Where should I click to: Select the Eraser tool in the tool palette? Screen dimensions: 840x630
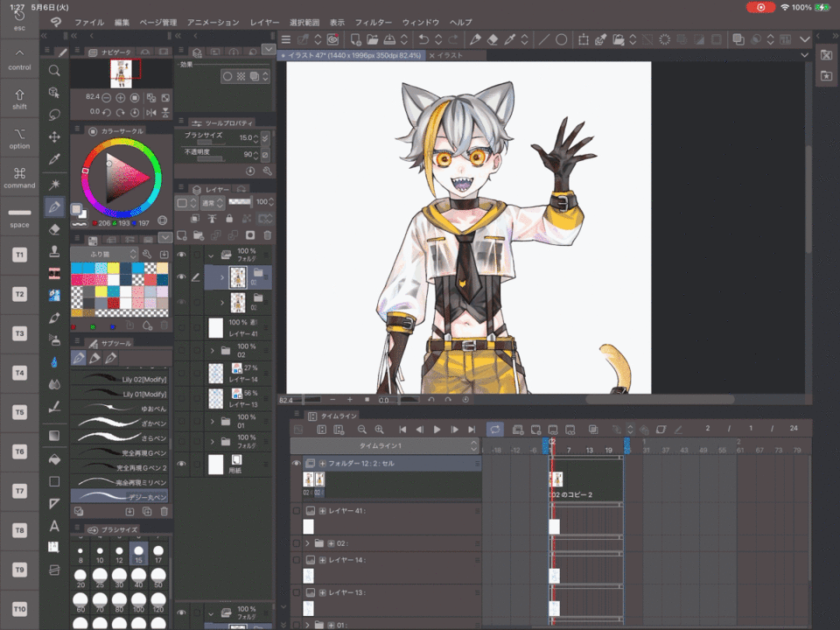[54, 230]
